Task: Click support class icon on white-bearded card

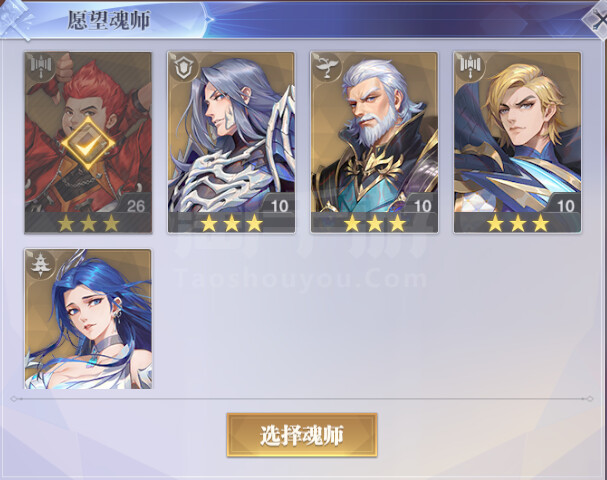Action: (326, 67)
